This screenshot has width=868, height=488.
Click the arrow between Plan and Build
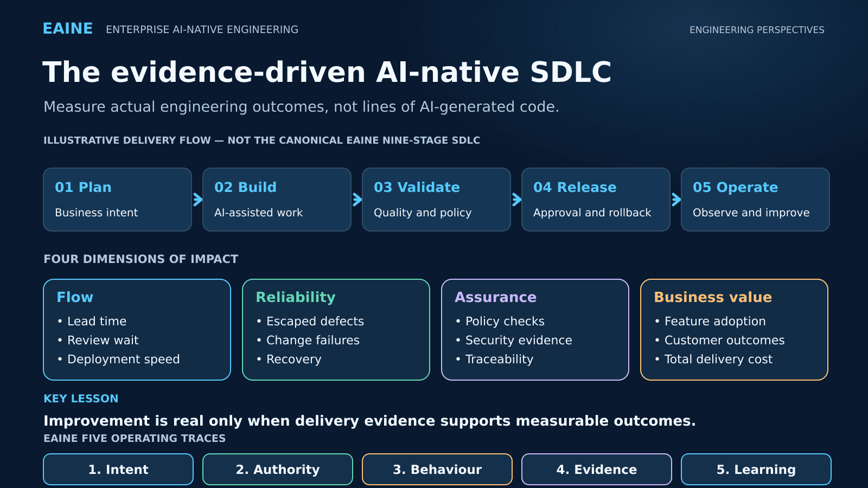[x=197, y=200]
